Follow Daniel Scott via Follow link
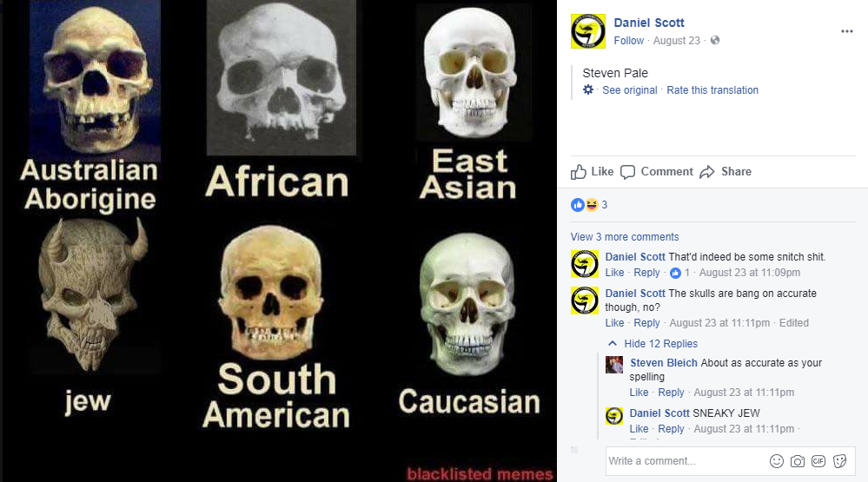 pos(629,41)
